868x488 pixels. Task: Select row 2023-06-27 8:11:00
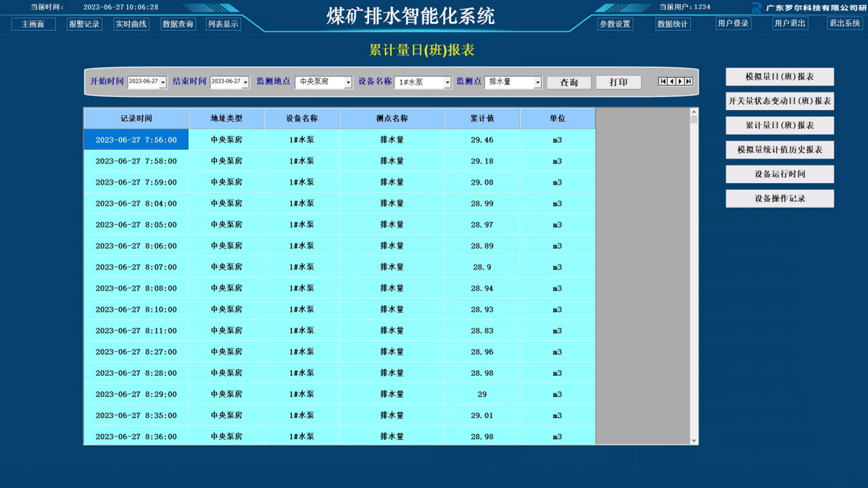340,331
